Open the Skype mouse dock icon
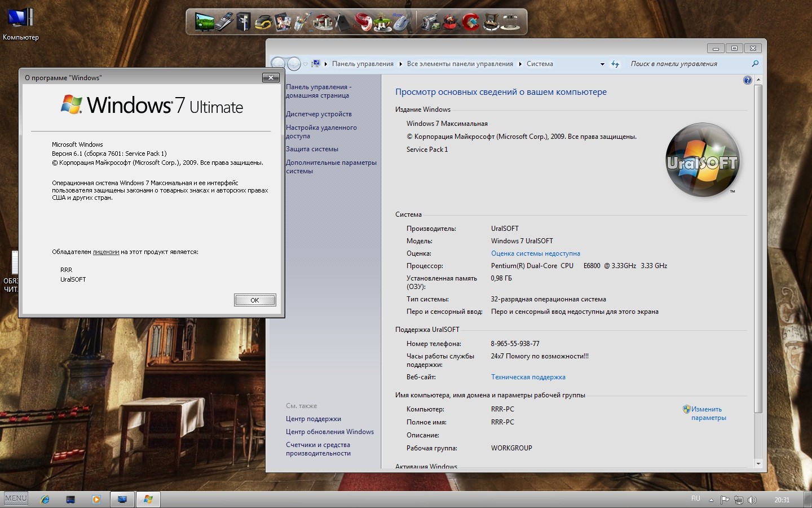This screenshot has height=508, width=812. click(401, 22)
